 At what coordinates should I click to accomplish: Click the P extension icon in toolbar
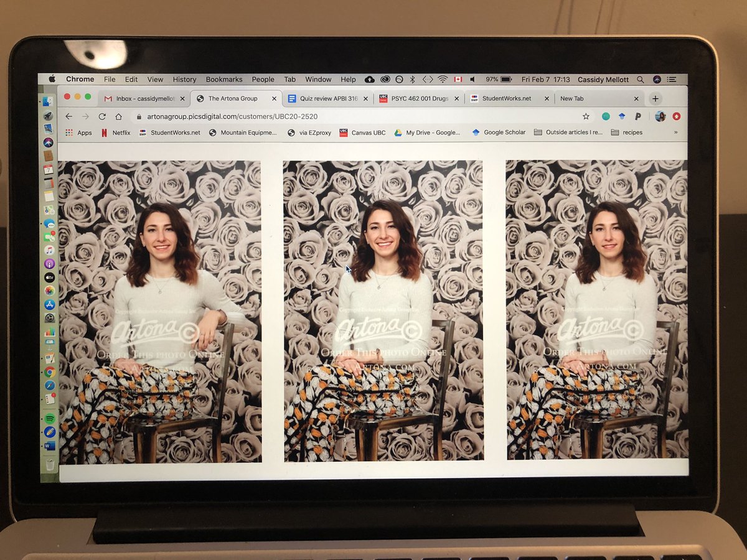pyautogui.click(x=638, y=116)
